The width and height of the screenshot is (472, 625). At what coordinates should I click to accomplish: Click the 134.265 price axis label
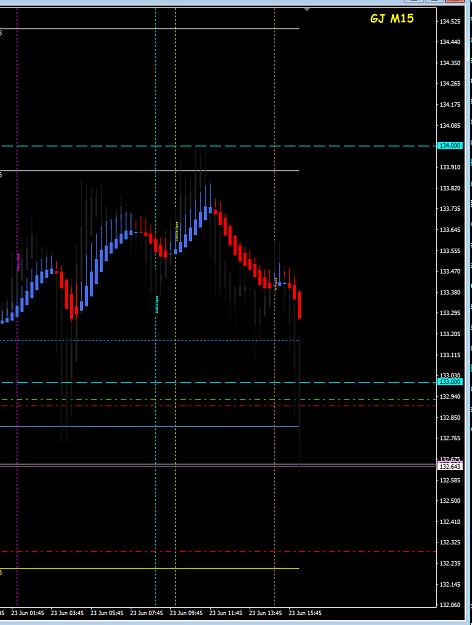(450, 84)
